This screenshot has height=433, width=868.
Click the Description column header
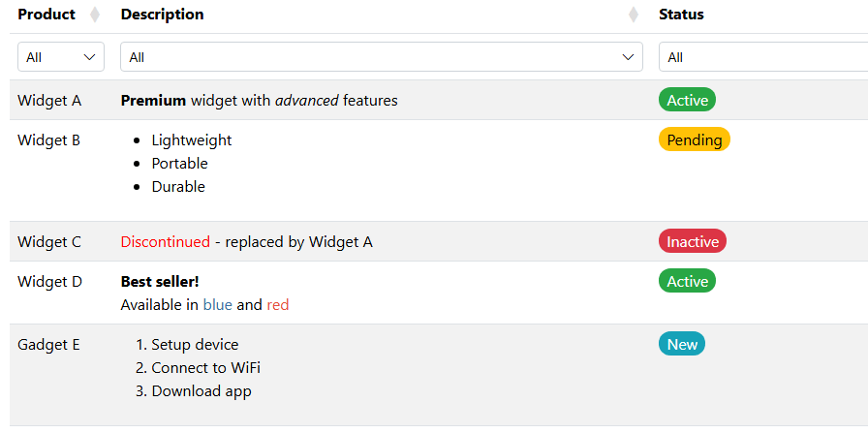tap(162, 15)
